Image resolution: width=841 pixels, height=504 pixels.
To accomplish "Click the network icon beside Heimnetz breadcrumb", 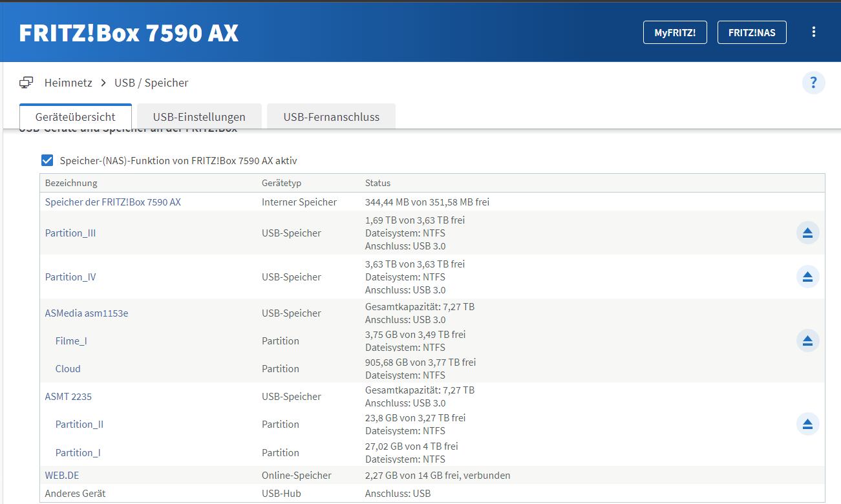I will [x=26, y=82].
